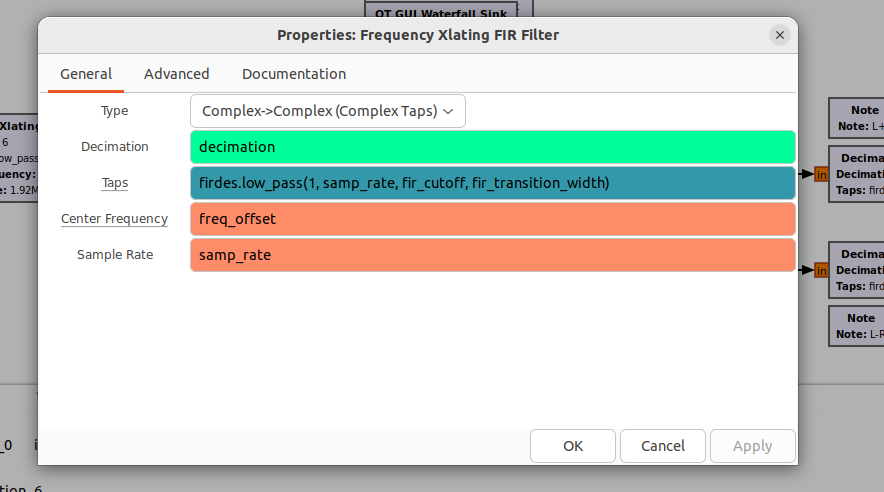Click the lower orange 'in' port
Viewport: 884px width, 492px height.
(x=821, y=271)
